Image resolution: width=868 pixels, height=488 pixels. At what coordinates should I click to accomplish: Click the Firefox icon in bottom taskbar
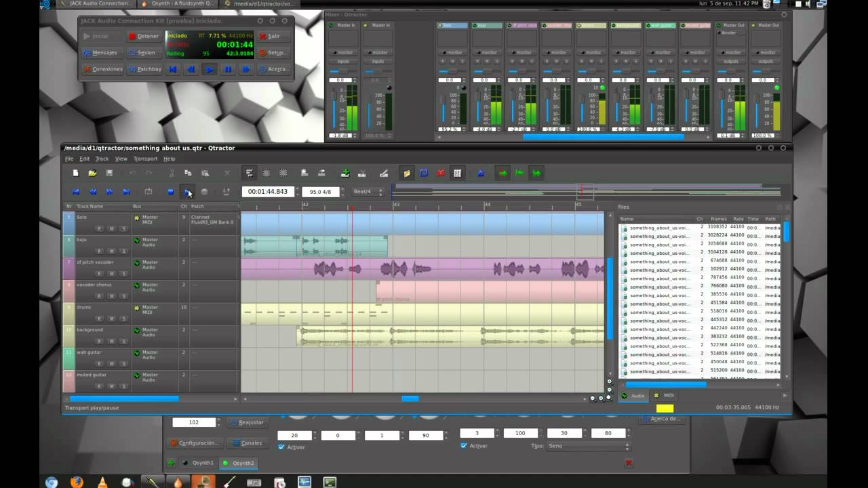[77, 482]
